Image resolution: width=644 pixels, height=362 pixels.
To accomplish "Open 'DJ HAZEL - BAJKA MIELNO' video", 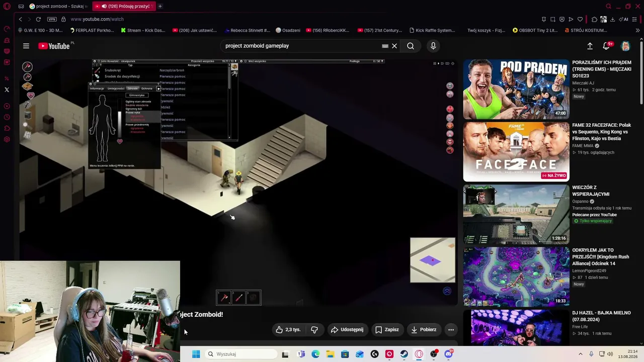I will pos(516,327).
